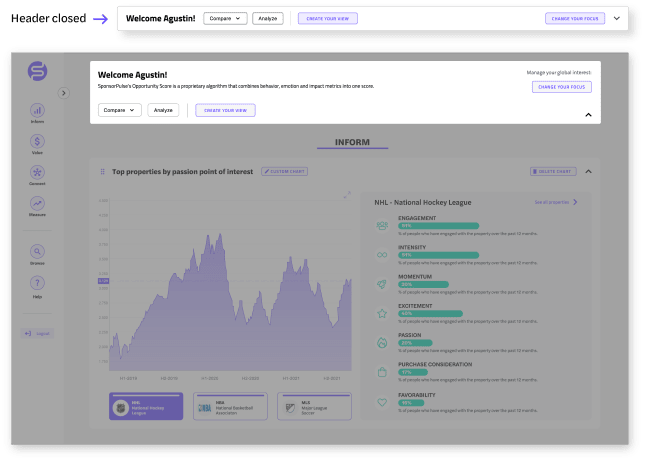
Task: Select the NBA National Basketball Association card
Action: pos(231,406)
